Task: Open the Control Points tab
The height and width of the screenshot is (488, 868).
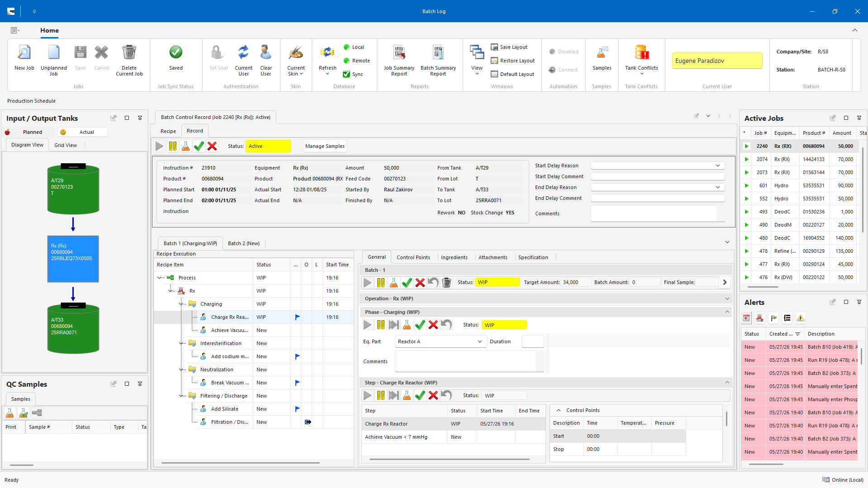Action: click(x=413, y=257)
